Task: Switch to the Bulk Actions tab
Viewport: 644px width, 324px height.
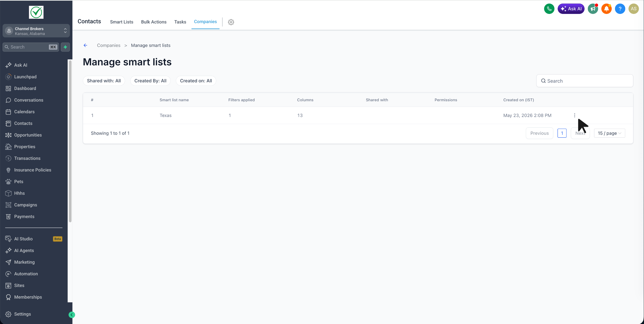Action: [154, 22]
